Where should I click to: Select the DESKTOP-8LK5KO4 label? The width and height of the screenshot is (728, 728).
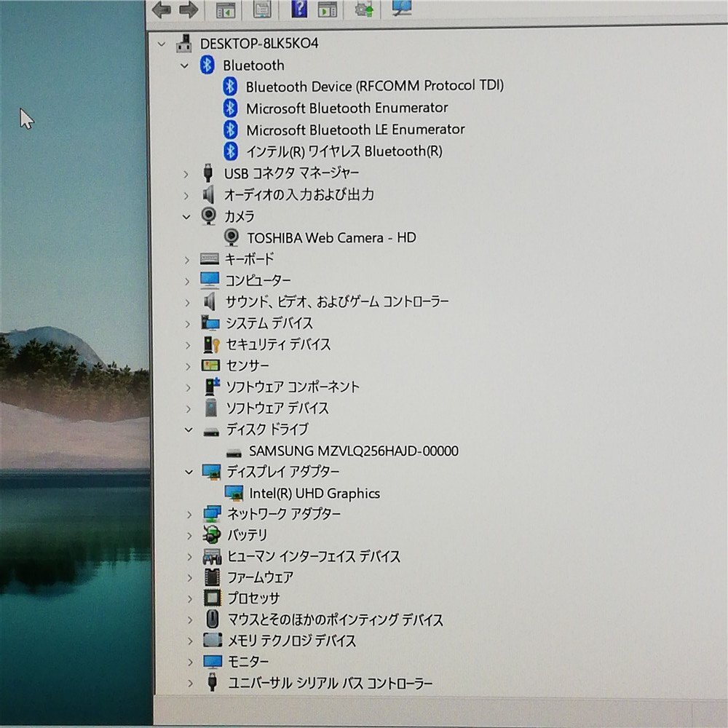point(259,44)
